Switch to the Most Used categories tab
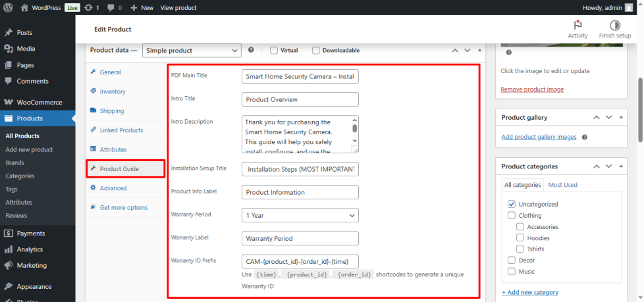 click(x=562, y=185)
